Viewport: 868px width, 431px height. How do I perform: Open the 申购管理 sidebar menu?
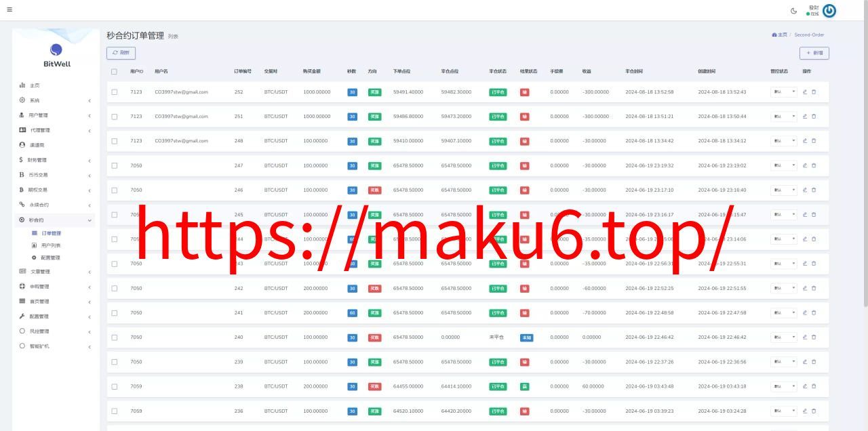tap(54, 287)
